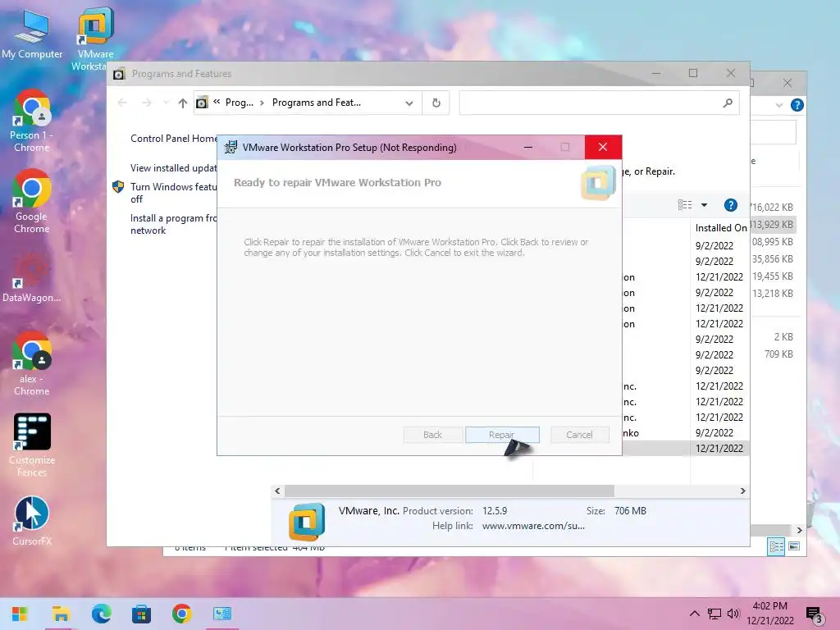Close the VMware Workstation Pro Setup dialog
The image size is (840, 630).
[603, 147]
